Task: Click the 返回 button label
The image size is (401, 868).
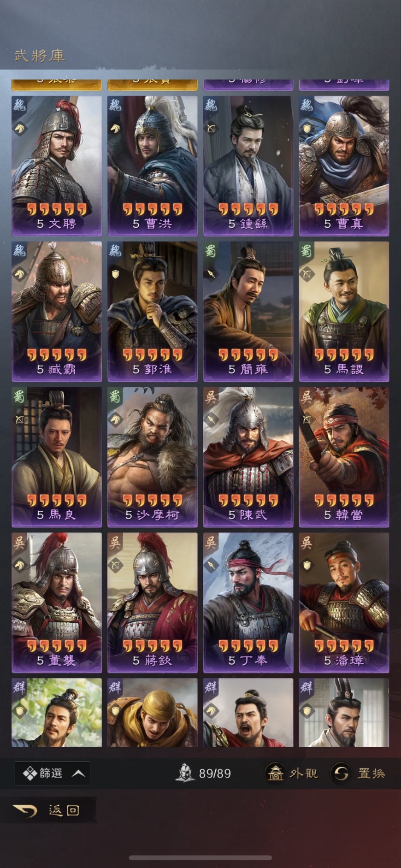Action: click(64, 810)
